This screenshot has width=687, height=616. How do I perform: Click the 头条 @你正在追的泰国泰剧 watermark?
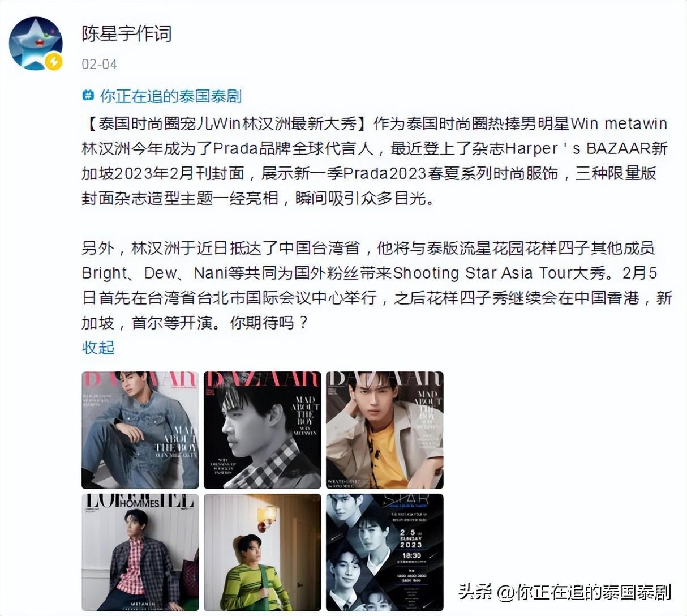tap(564, 592)
